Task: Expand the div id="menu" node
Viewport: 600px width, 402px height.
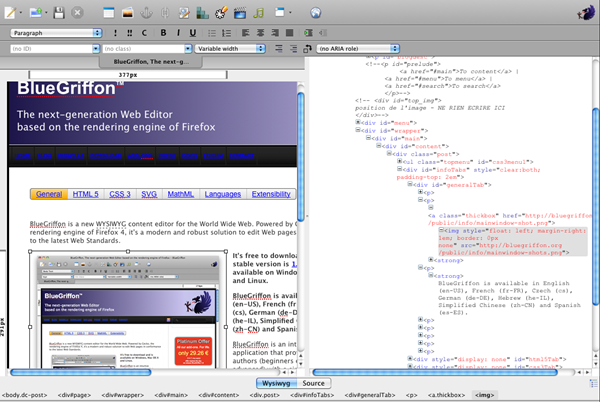Action: (358, 122)
